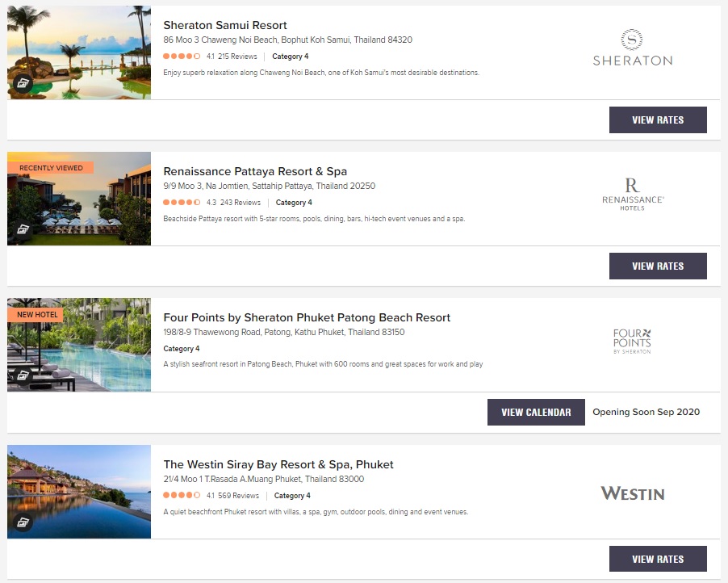This screenshot has height=583, width=728.
Task: Open View Calendar for Four Points Phuket
Action: pos(536,412)
